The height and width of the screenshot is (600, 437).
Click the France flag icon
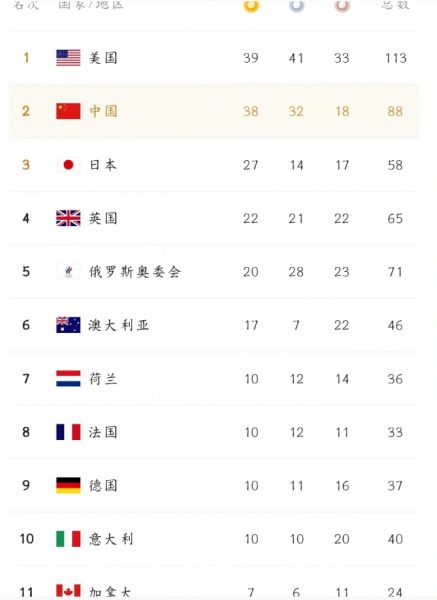click(x=68, y=432)
